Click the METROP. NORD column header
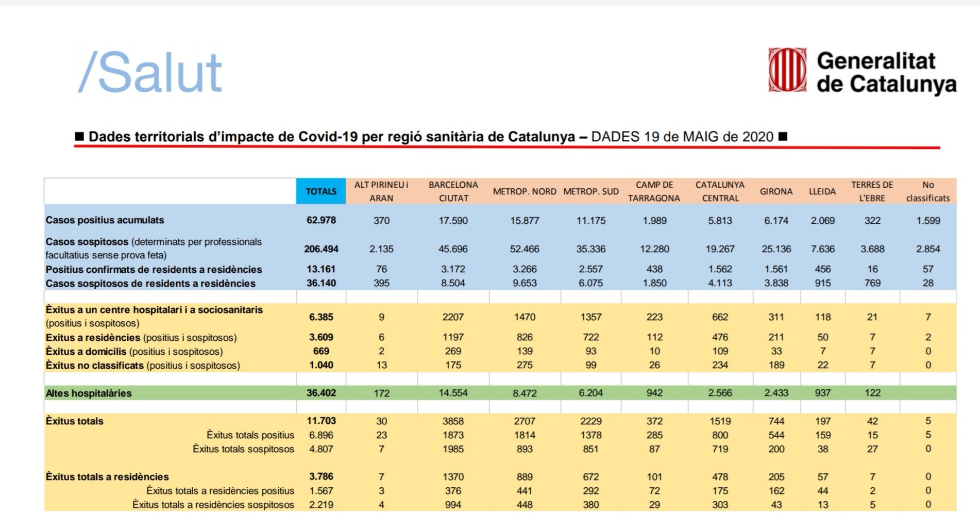The width and height of the screenshot is (980, 528). (524, 191)
